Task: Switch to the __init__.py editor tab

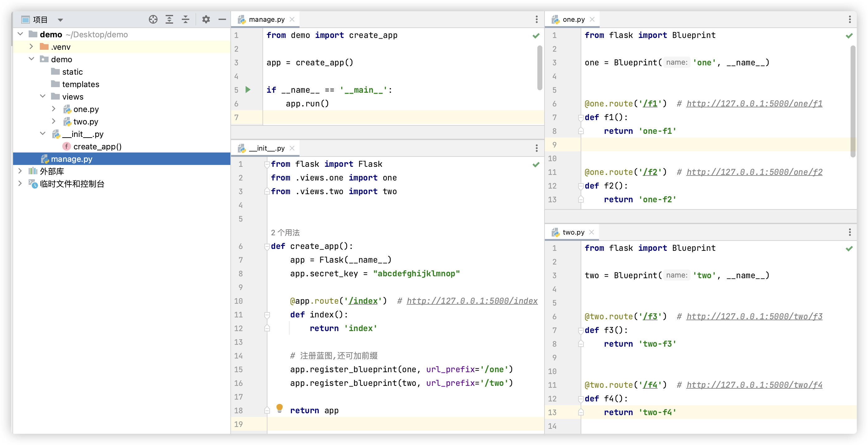Action: 266,148
